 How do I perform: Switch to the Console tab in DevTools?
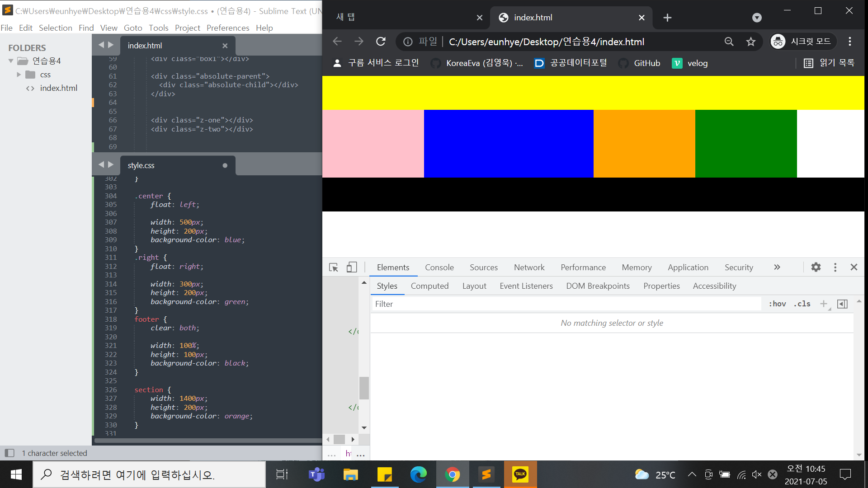(x=439, y=267)
